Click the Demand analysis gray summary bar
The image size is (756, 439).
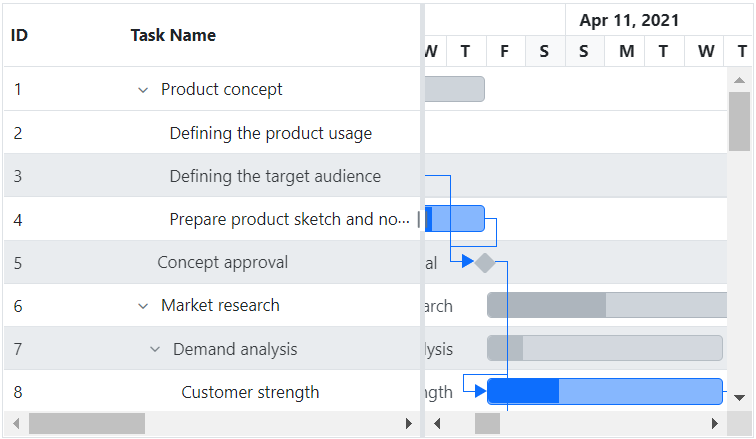pyautogui.click(x=604, y=348)
